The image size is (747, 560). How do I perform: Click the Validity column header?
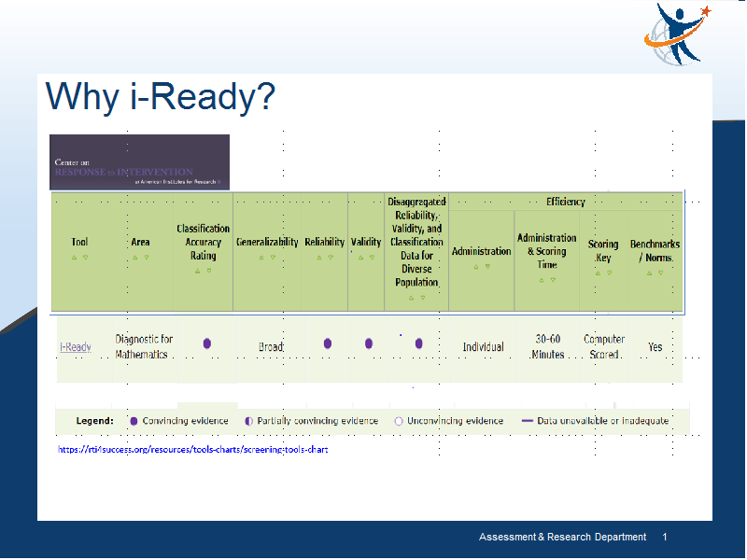tap(366, 242)
